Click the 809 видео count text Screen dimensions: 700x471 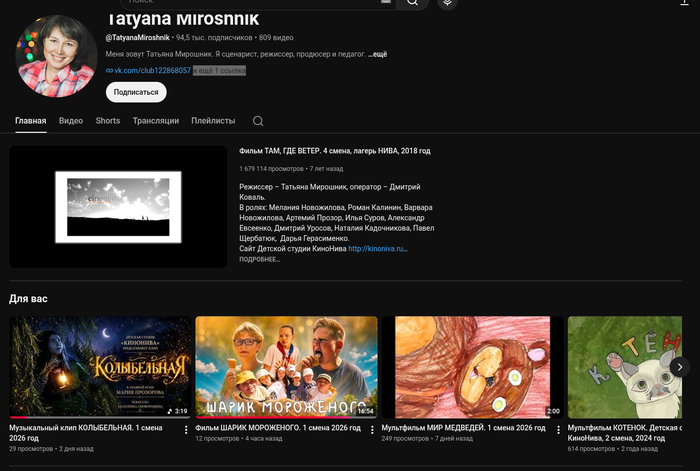276,38
